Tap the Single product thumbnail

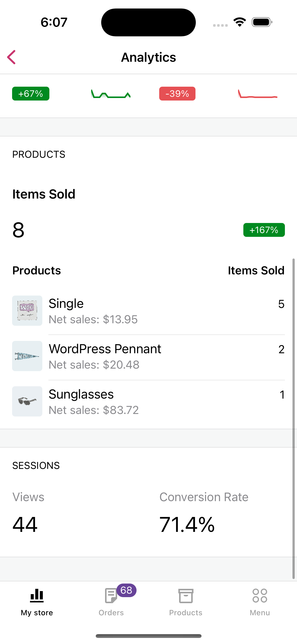[27, 310]
